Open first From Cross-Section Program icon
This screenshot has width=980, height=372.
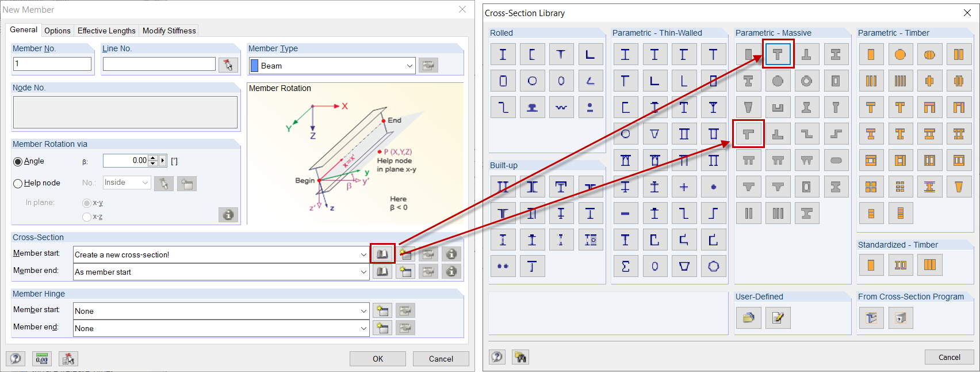coord(871,317)
